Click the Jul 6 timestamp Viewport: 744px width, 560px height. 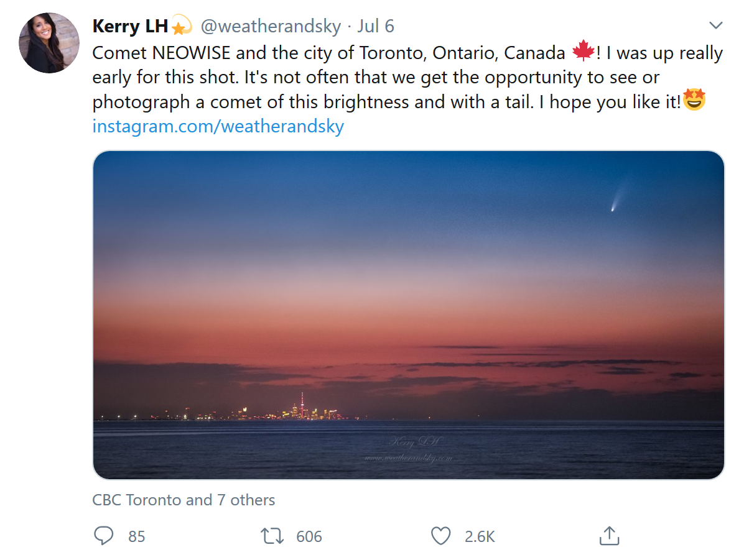tap(375, 27)
